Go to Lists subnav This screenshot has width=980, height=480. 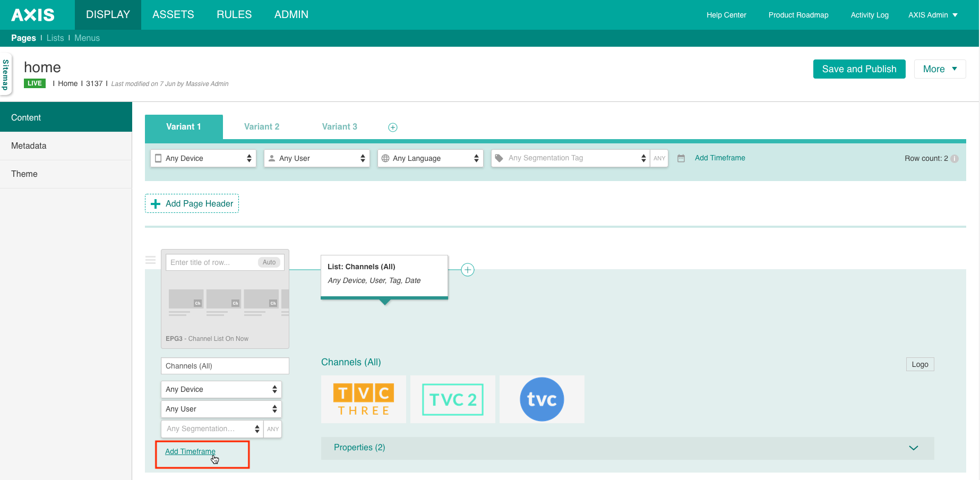[x=55, y=38]
